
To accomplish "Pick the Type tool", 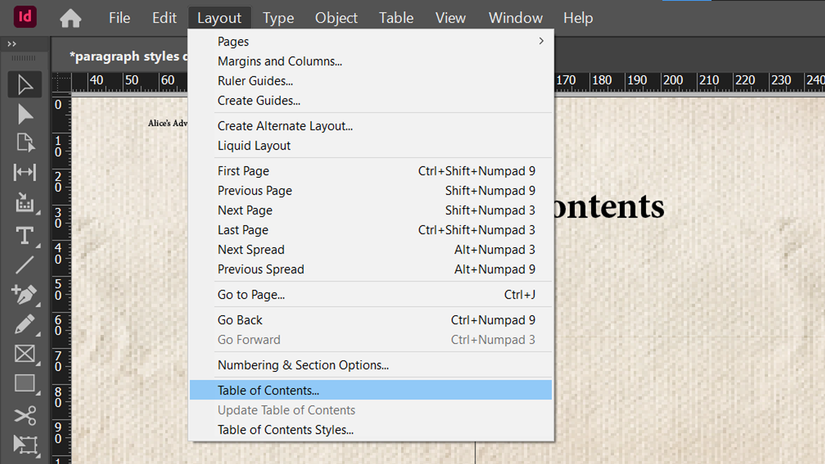I will (25, 236).
